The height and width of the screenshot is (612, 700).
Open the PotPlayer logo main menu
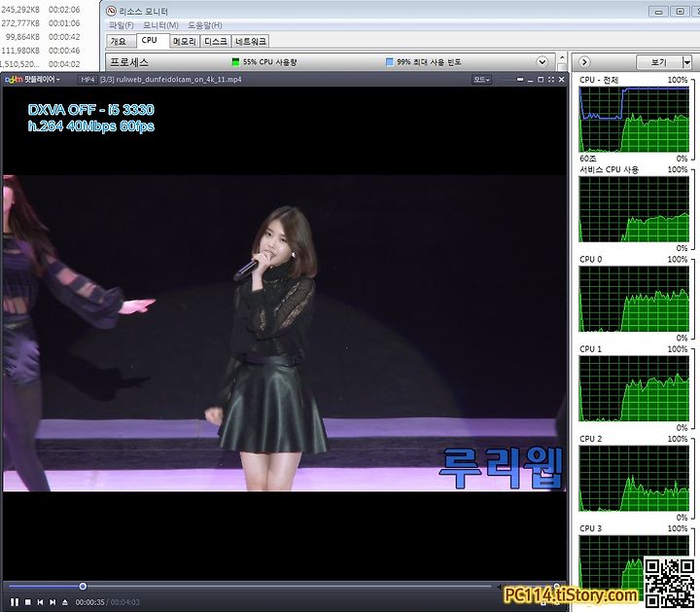[32, 80]
